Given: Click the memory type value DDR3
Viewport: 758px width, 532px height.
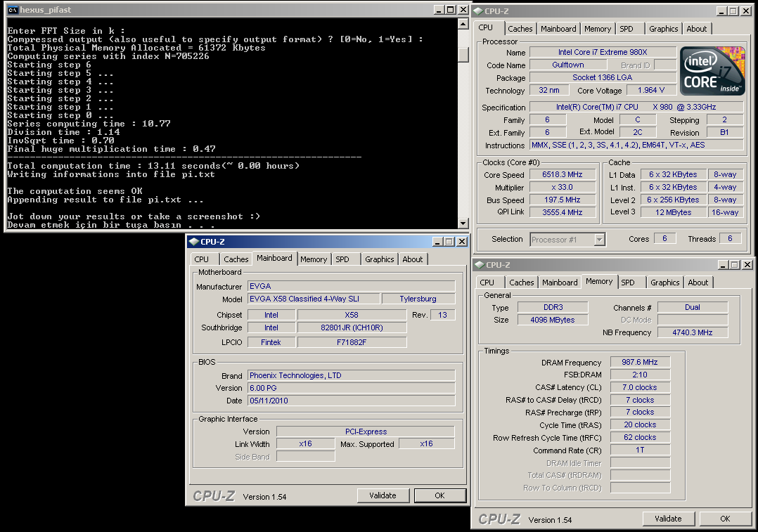Looking at the screenshot, I should pos(553,307).
